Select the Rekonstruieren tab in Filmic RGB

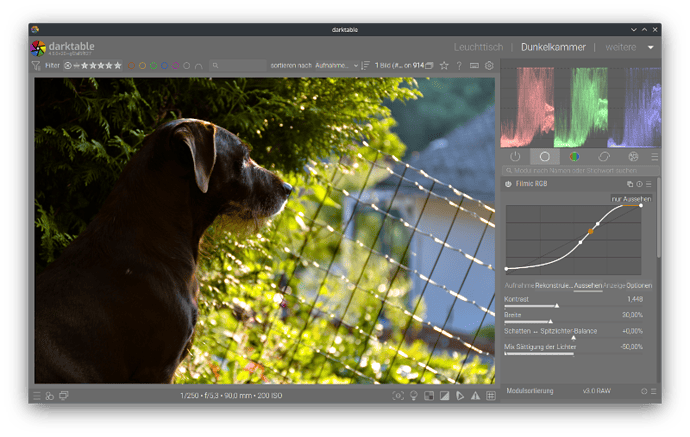click(553, 286)
